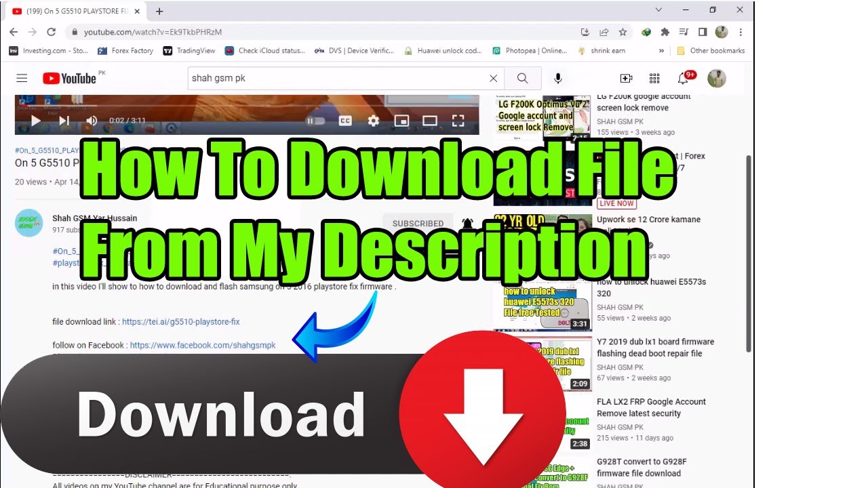
Task: Expand the hidden bookmarks overflow chevron
Action: pyautogui.click(x=661, y=51)
